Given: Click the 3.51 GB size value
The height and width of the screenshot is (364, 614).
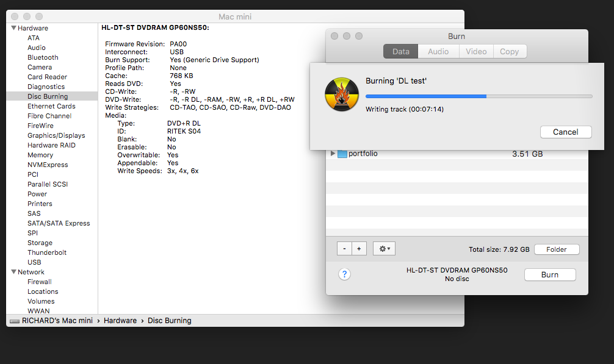Looking at the screenshot, I should tap(527, 154).
